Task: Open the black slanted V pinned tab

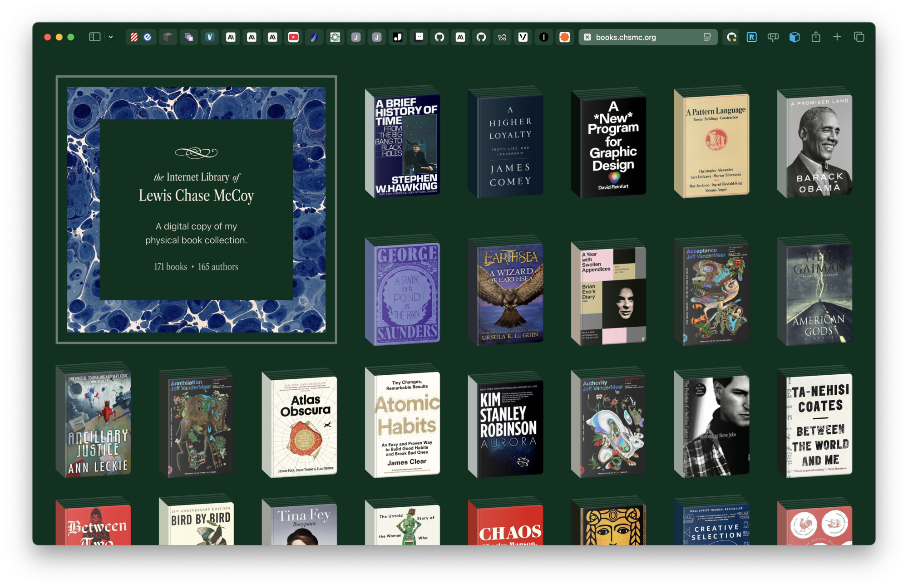Action: pos(523,37)
